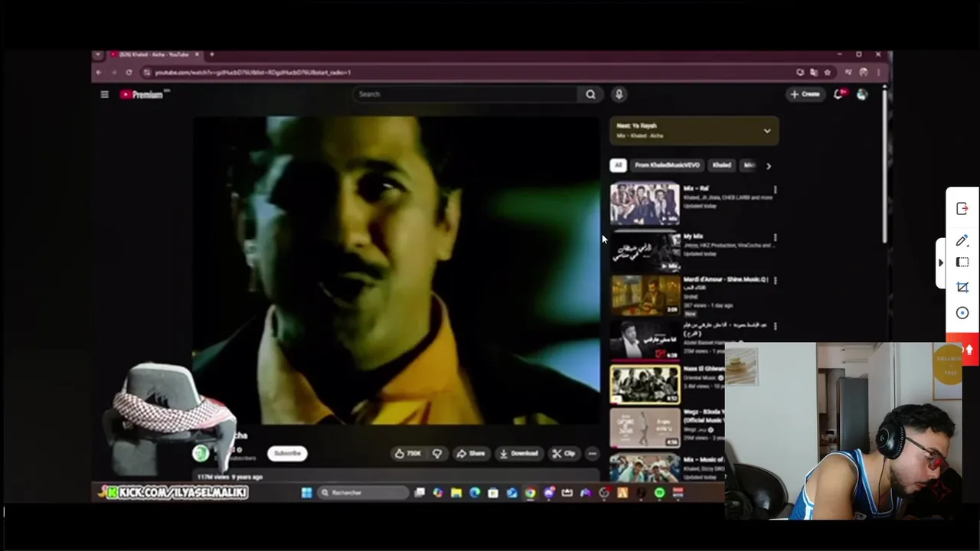The height and width of the screenshot is (551, 980).
Task: Open Task View on taskbar
Action: tap(420, 493)
